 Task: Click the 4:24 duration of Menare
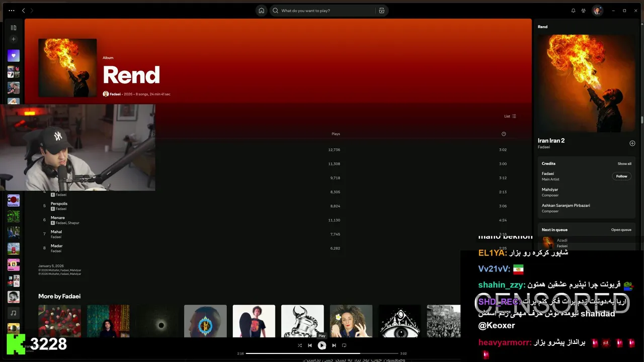pos(503,220)
